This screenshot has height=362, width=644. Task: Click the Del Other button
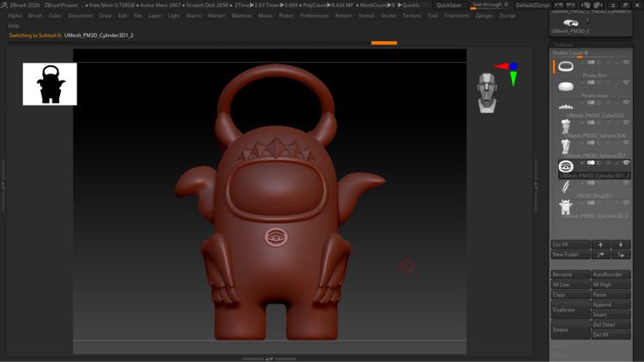point(611,325)
